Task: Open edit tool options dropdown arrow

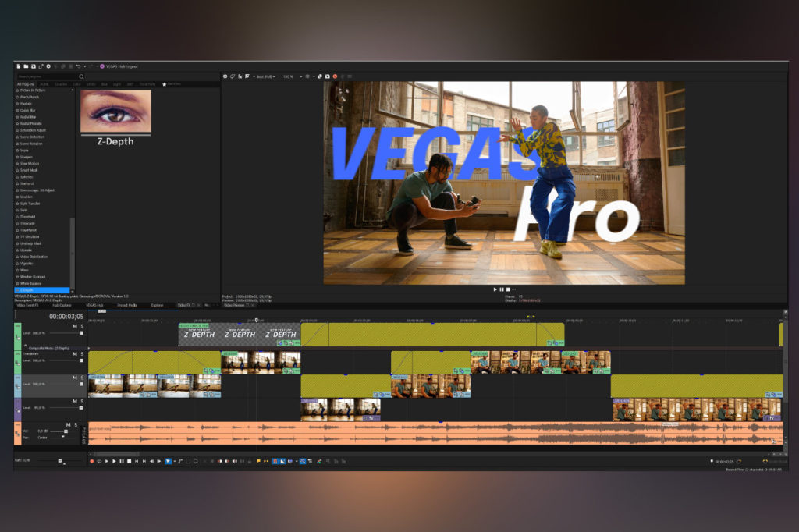Action: 174,461
